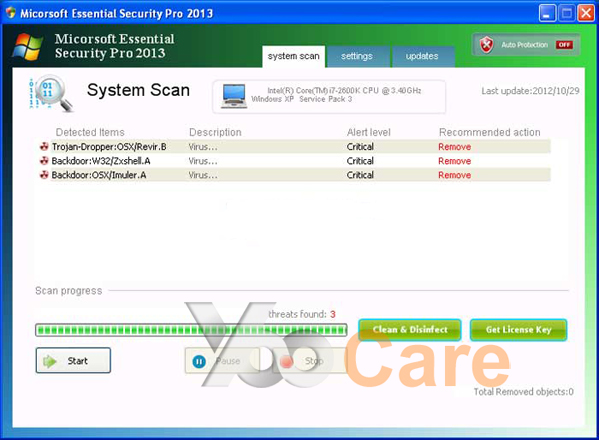This screenshot has width=599, height=440.
Task: Click Virus... description of Zxshell.A row
Action: pyautogui.click(x=203, y=161)
